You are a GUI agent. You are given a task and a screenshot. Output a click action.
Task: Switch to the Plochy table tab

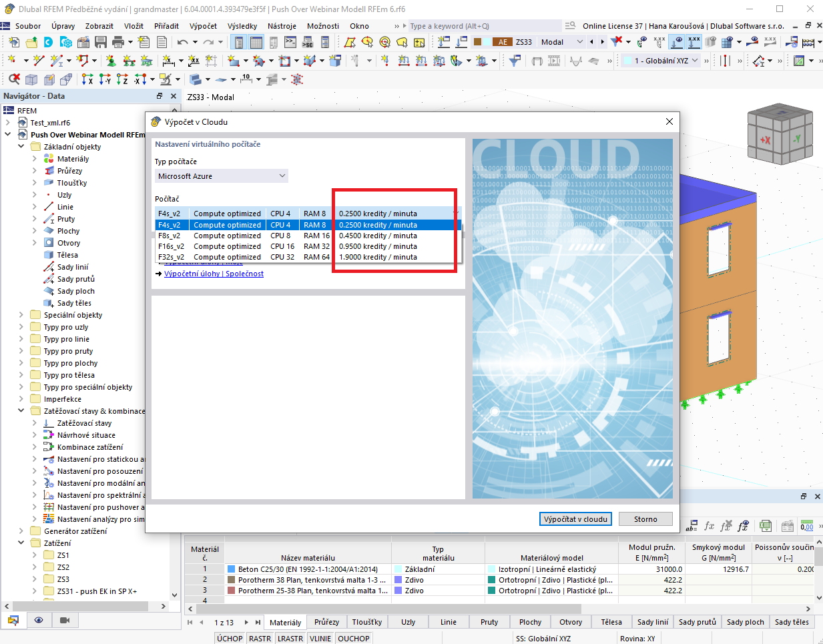point(530,622)
